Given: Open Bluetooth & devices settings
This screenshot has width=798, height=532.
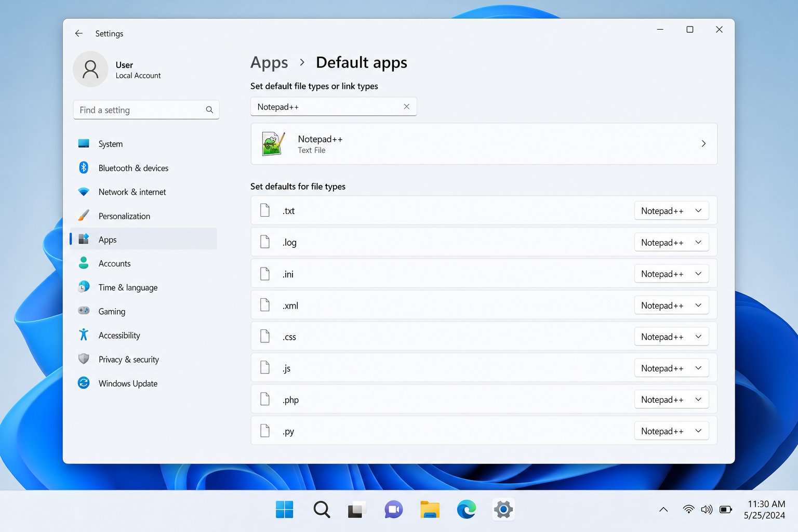Looking at the screenshot, I should point(143,168).
